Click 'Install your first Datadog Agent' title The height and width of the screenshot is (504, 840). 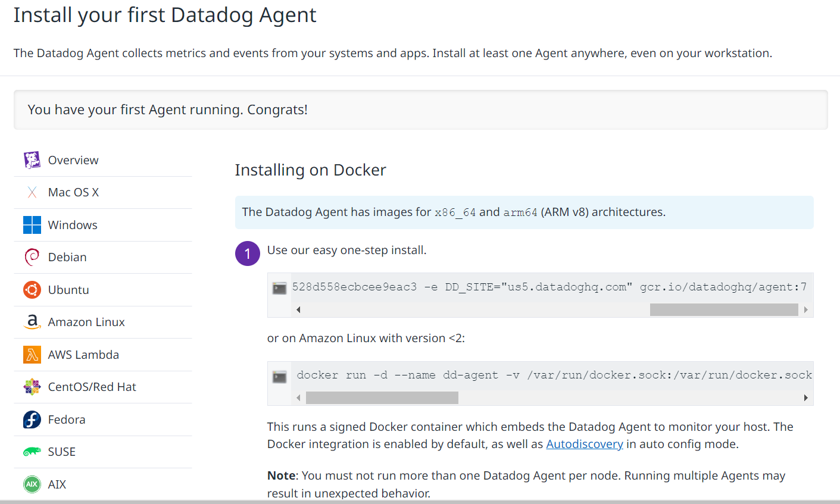pos(165,15)
